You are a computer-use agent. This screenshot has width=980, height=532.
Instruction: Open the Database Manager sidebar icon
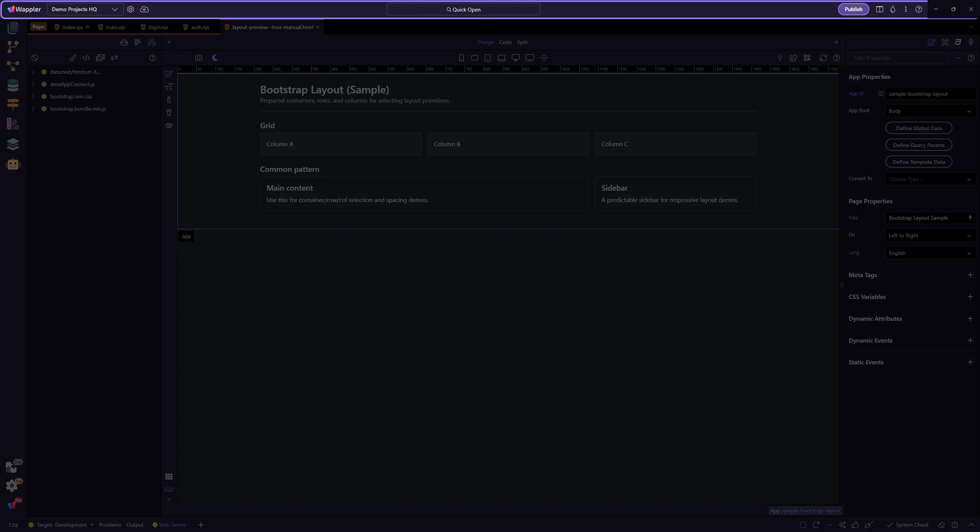(x=13, y=85)
